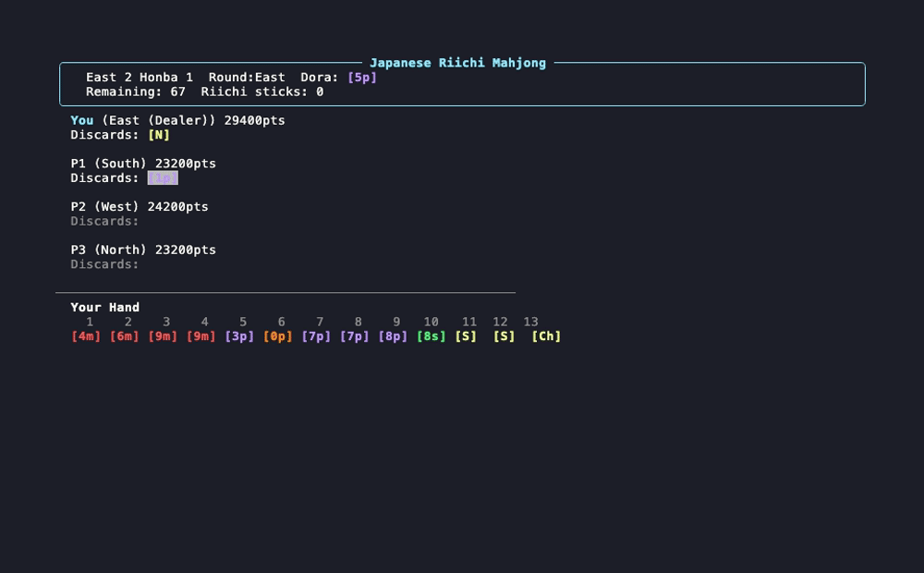Choose the 3p tile in hand
Screen dimensions: 924x573
[239, 336]
